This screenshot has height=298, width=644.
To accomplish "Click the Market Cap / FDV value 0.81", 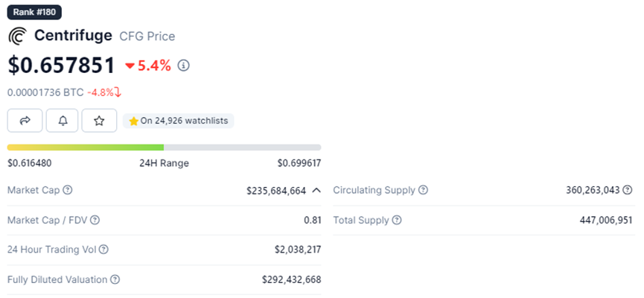I will pyautogui.click(x=313, y=221).
